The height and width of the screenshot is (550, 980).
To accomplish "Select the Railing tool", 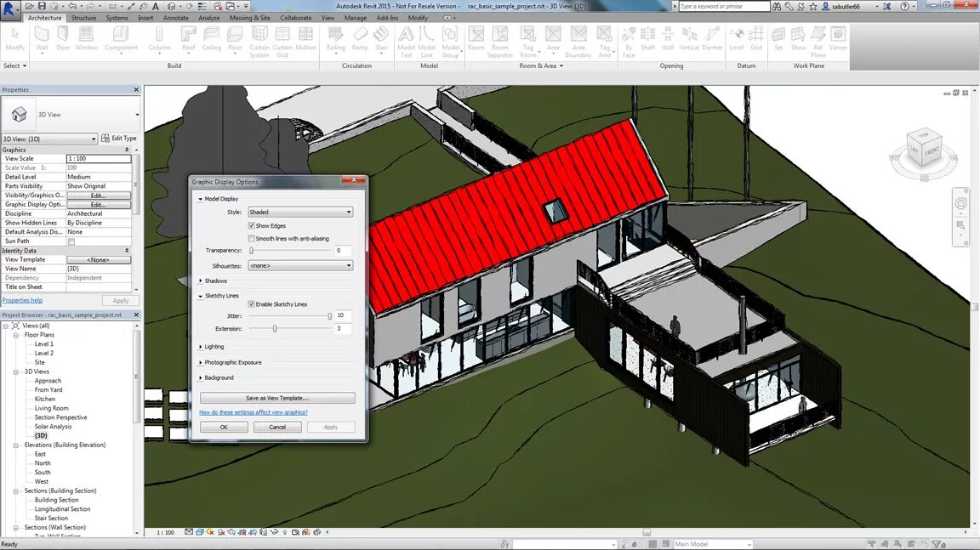I will (336, 39).
